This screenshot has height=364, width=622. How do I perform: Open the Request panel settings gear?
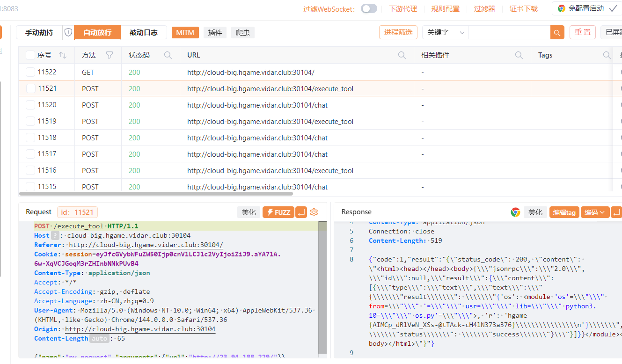314,212
